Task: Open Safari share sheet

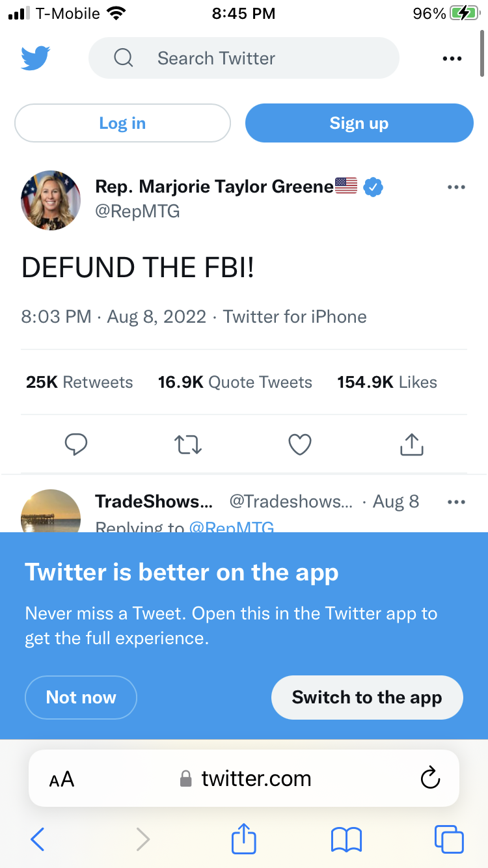Action: pos(244,839)
